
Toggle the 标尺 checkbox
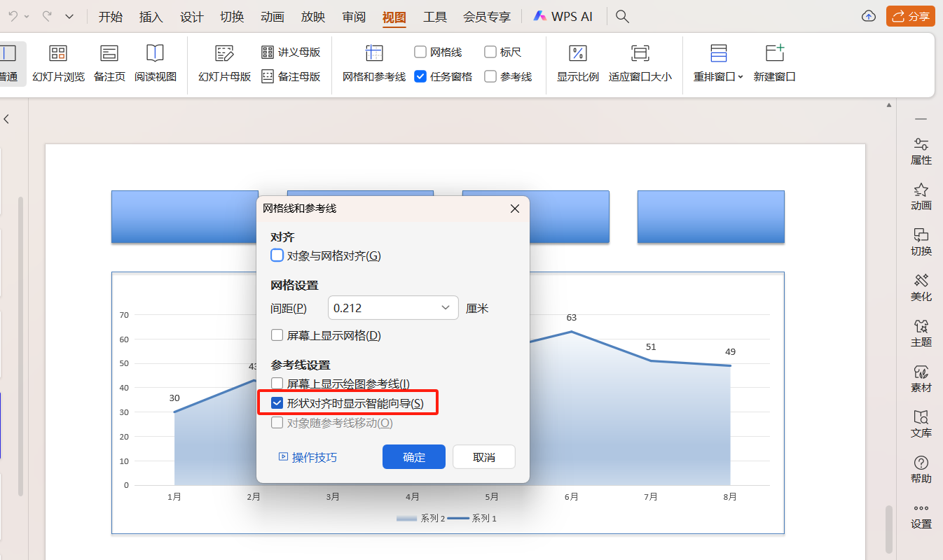click(488, 51)
